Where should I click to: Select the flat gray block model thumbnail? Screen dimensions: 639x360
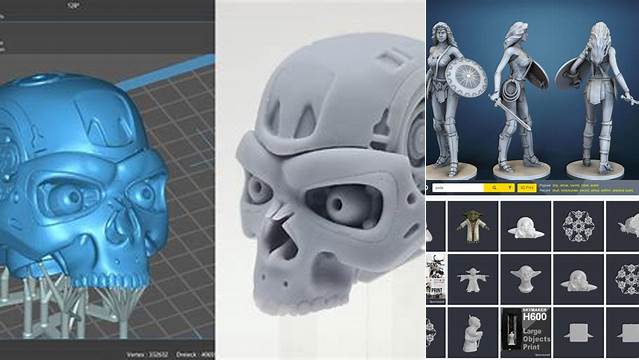tap(578, 331)
